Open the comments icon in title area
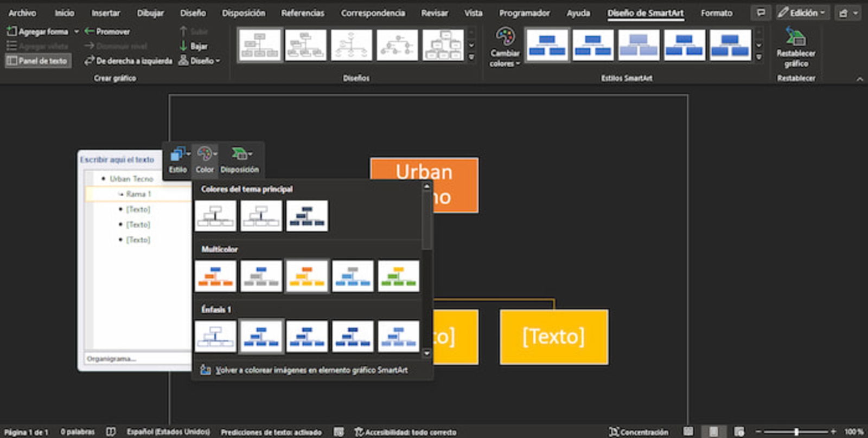Viewport: 868px width, 438px height. (761, 12)
